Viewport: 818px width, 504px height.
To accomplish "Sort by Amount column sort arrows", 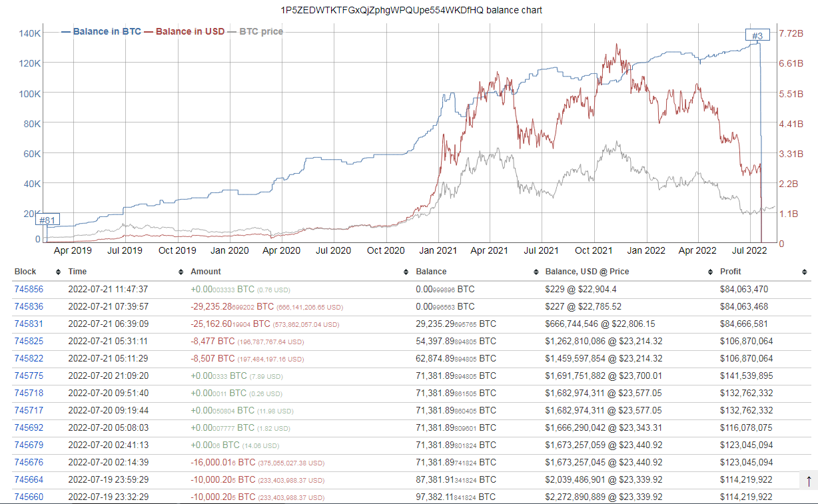I will (406, 272).
